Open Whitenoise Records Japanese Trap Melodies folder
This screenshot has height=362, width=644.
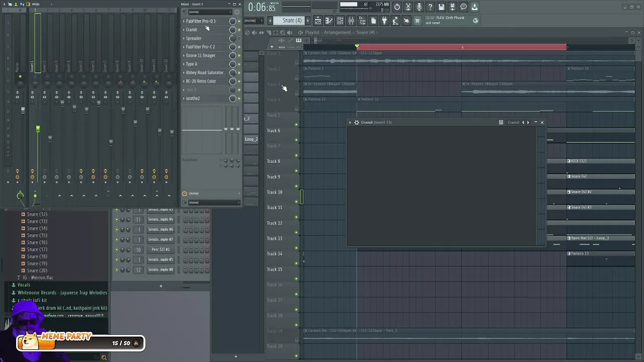point(62,293)
